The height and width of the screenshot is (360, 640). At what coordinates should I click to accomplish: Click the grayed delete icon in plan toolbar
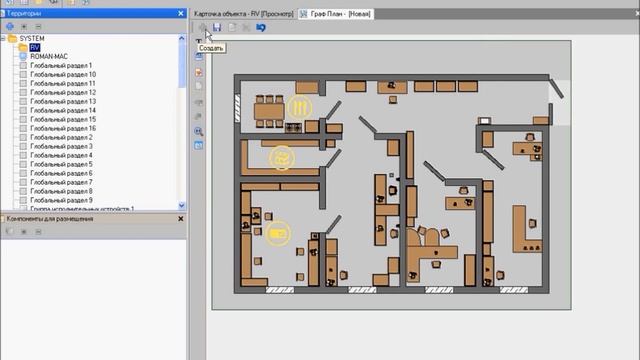tap(246, 27)
